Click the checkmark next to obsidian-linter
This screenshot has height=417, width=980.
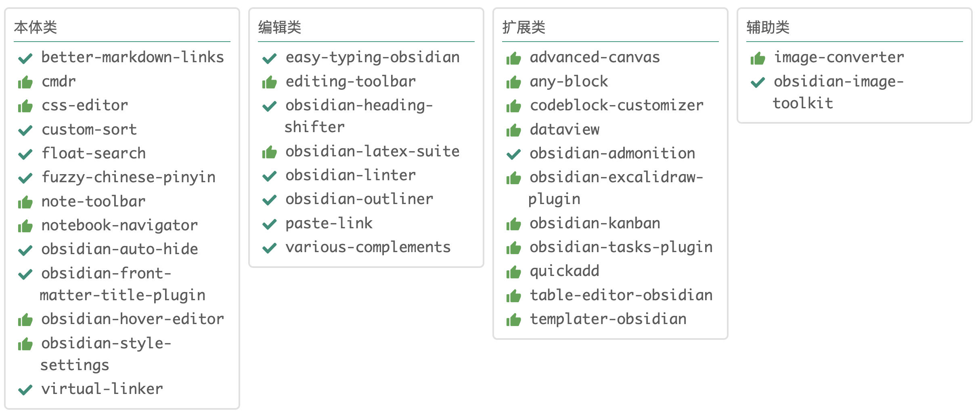point(270,176)
